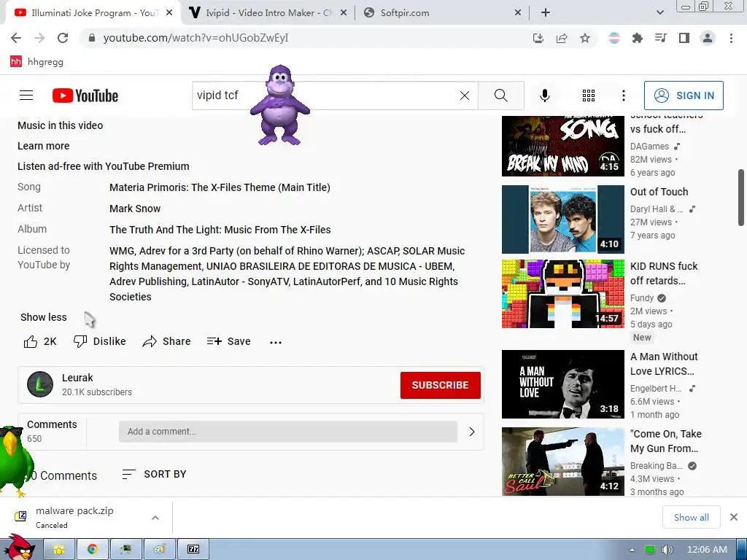Viewport: 747px width, 560px height.
Task: Click the taskbar clock 12:06 AM
Action: pyautogui.click(x=707, y=550)
